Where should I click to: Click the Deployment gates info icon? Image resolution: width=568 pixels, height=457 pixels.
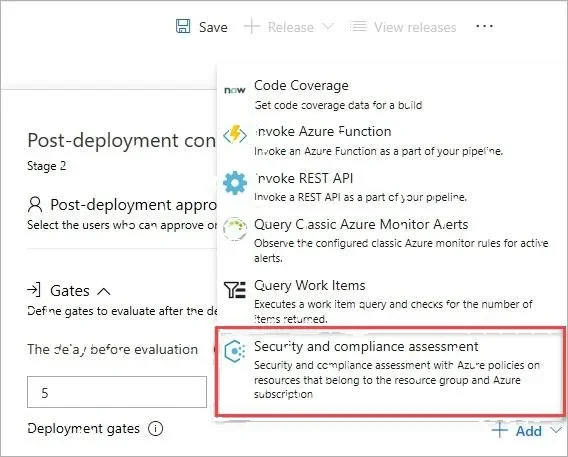[x=155, y=429]
